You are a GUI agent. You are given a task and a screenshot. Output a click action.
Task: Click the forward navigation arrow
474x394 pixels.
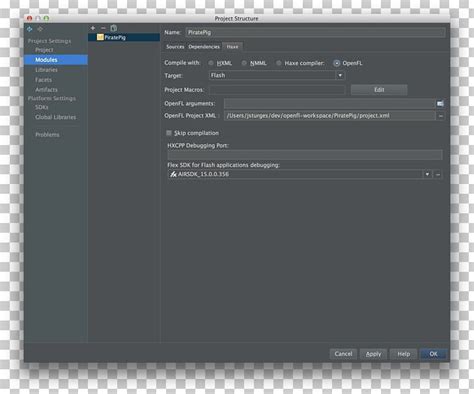(x=40, y=29)
